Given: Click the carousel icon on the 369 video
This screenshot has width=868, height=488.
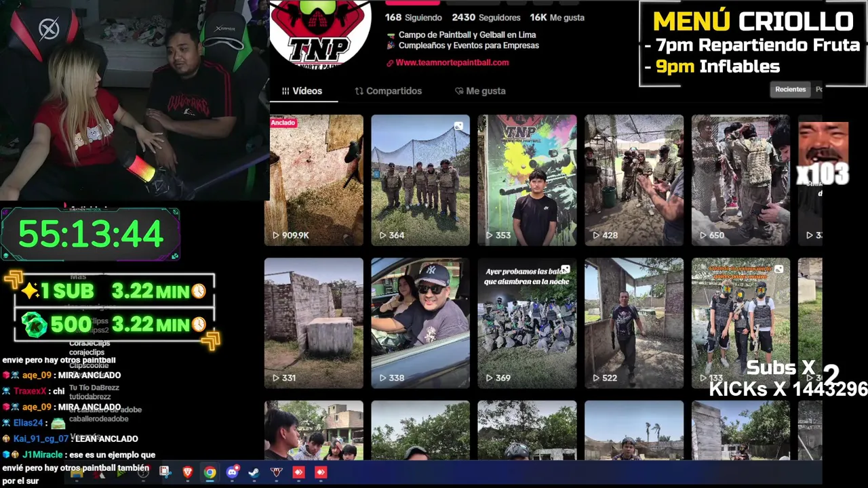Looking at the screenshot, I should [566, 269].
